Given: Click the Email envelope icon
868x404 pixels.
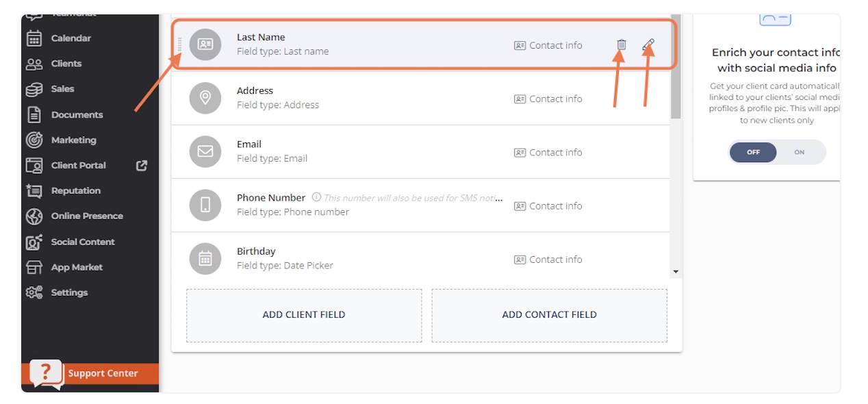Looking at the screenshot, I should coord(205,152).
